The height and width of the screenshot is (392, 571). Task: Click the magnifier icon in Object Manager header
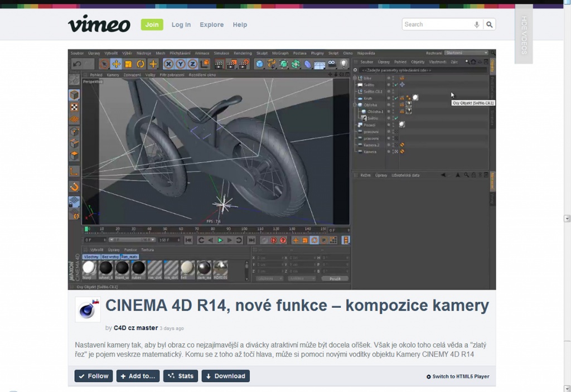[467, 62]
